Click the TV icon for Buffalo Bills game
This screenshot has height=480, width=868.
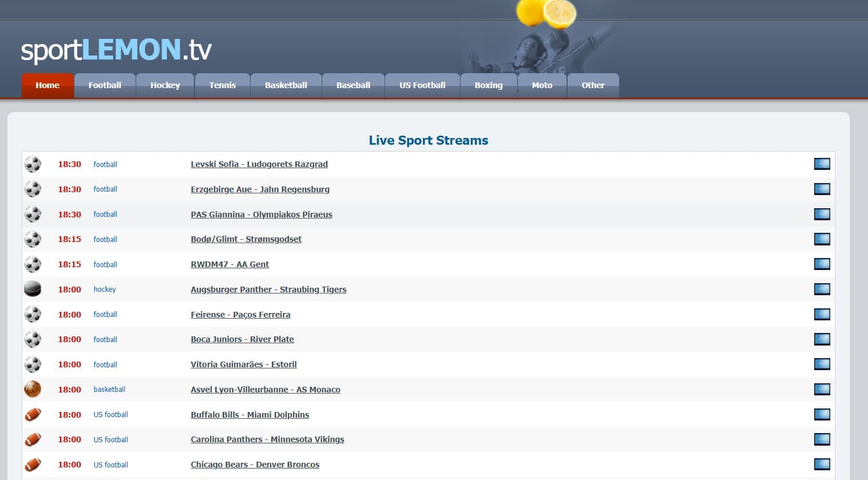(x=822, y=415)
